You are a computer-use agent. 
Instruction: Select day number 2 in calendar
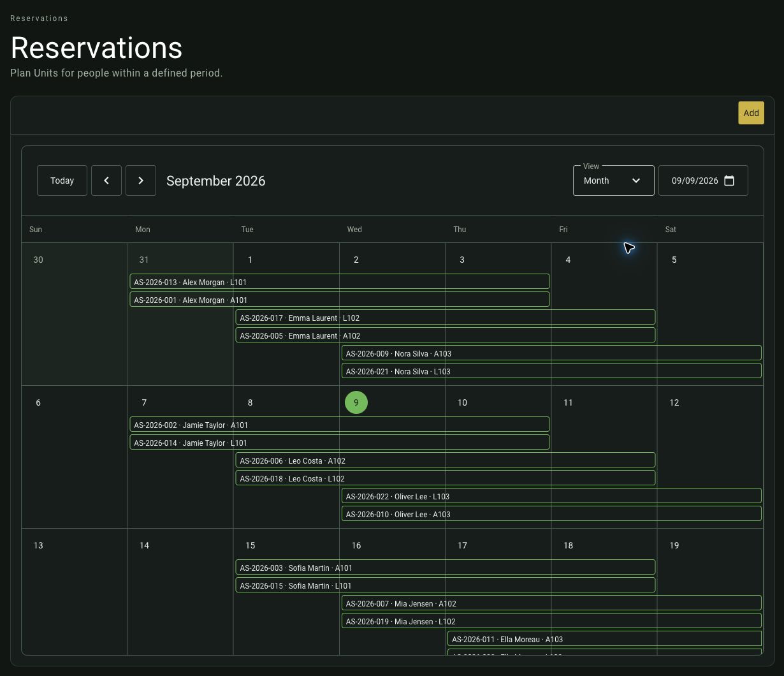click(x=356, y=260)
